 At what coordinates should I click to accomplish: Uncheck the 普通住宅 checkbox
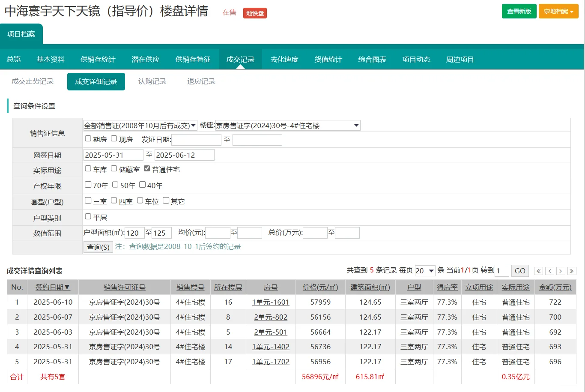tap(147, 168)
